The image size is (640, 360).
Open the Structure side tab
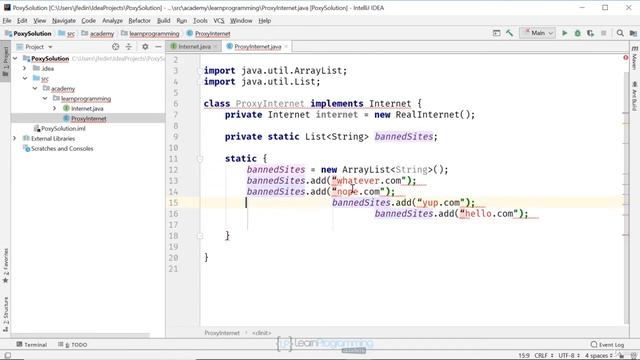click(5, 314)
